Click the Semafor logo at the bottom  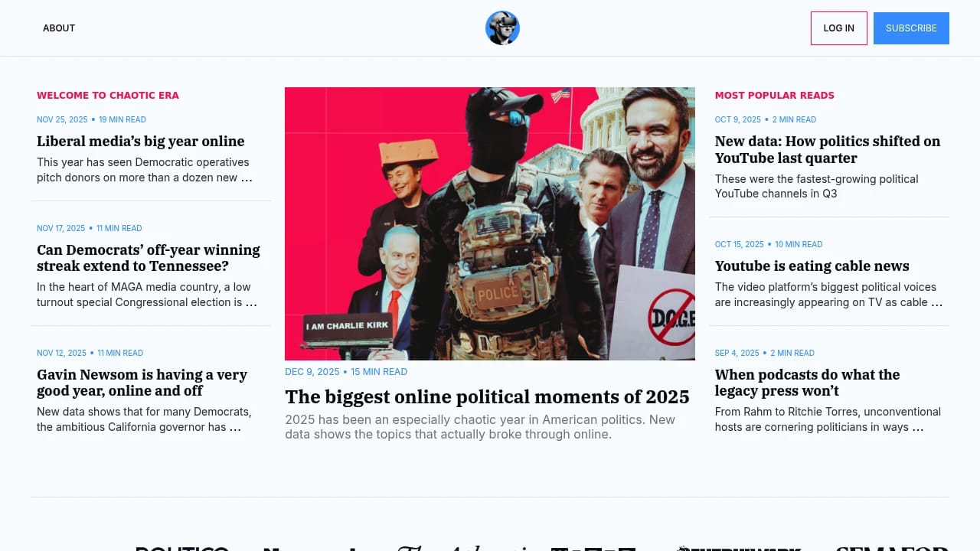892,548
